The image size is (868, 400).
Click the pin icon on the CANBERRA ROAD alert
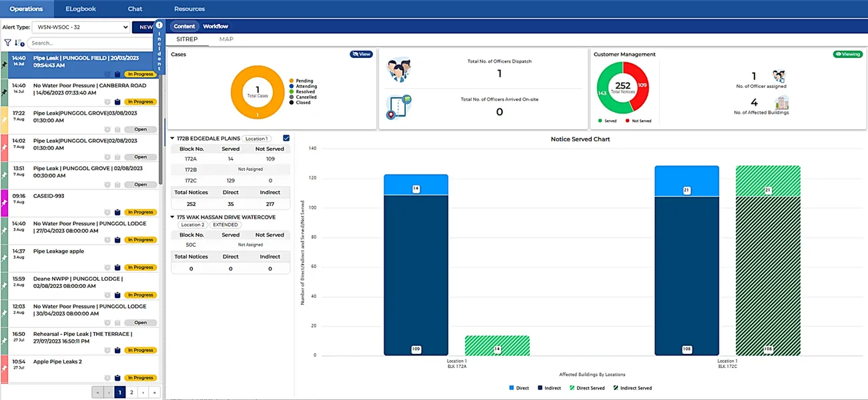pos(4,93)
